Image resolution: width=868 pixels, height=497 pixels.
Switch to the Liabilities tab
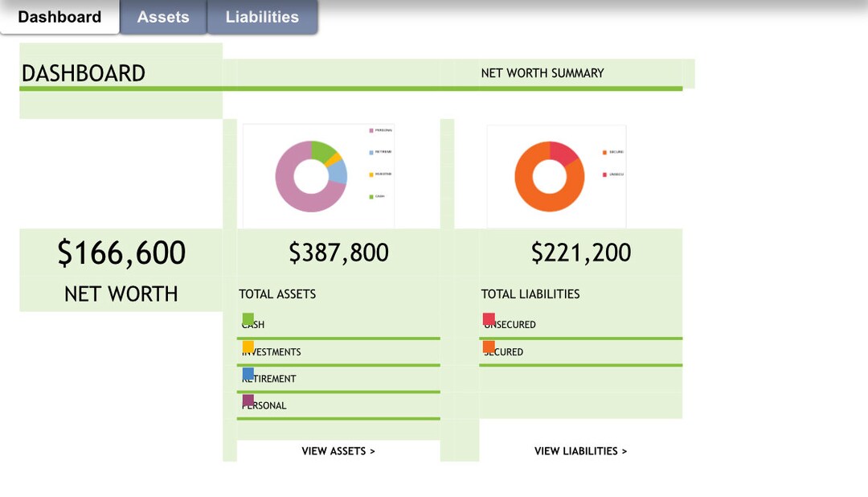pyautogui.click(x=263, y=16)
